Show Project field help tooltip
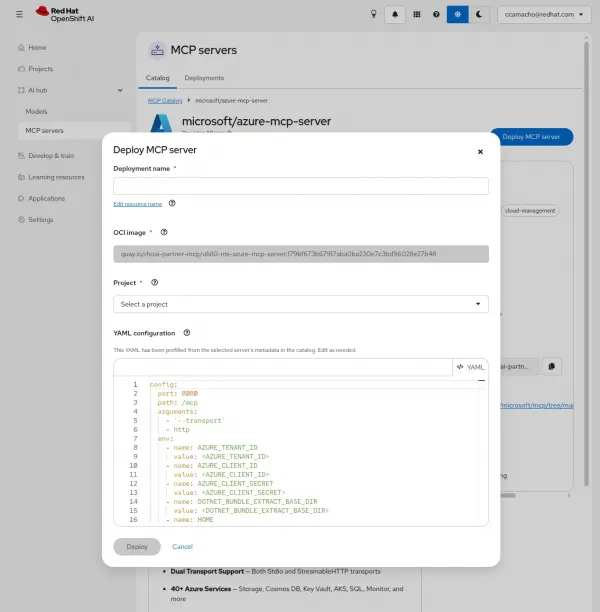Image resolution: width=600 pixels, height=612 pixels. tap(155, 283)
